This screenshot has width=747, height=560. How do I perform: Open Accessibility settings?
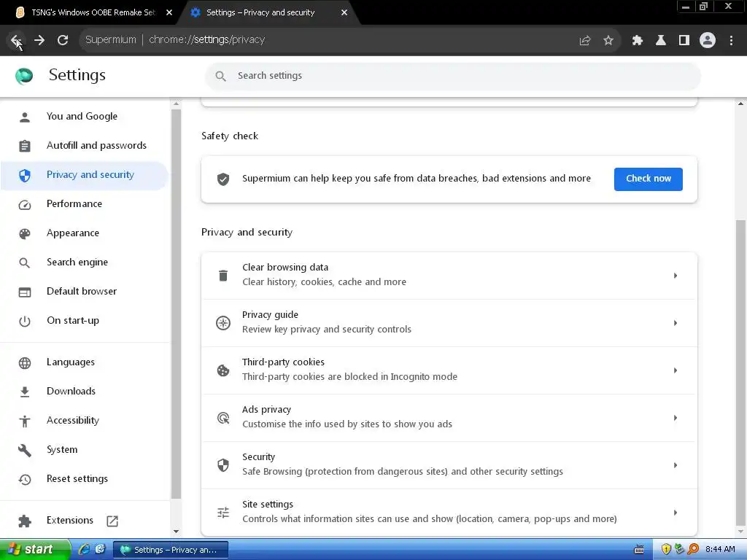pyautogui.click(x=85, y=421)
